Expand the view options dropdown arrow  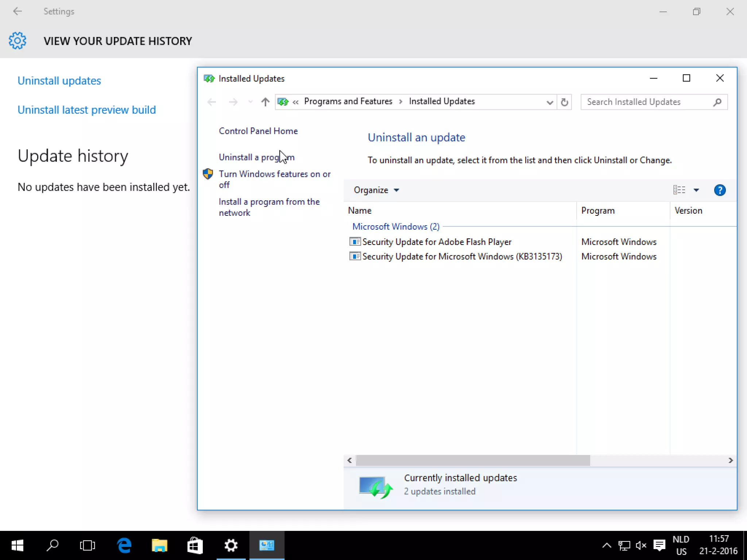[696, 190]
